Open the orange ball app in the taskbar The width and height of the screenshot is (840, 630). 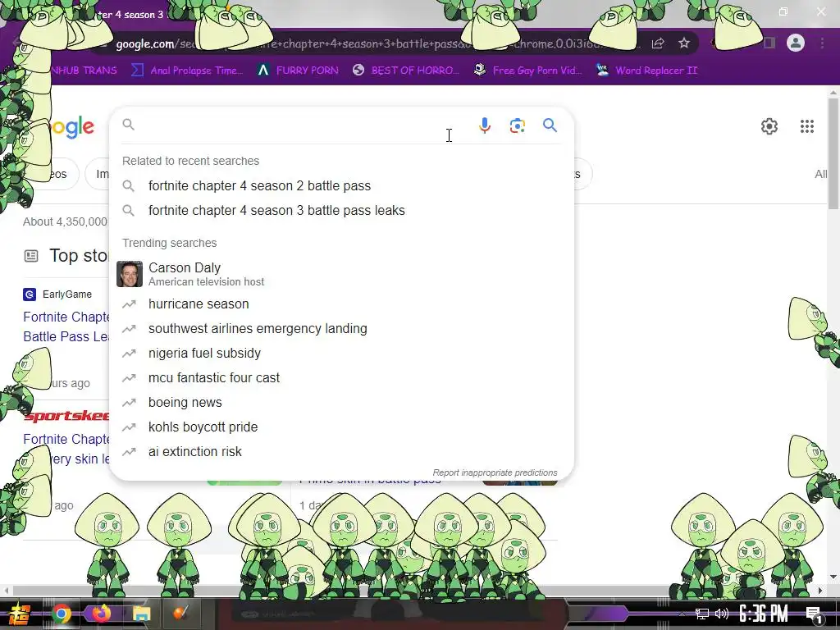(180, 613)
